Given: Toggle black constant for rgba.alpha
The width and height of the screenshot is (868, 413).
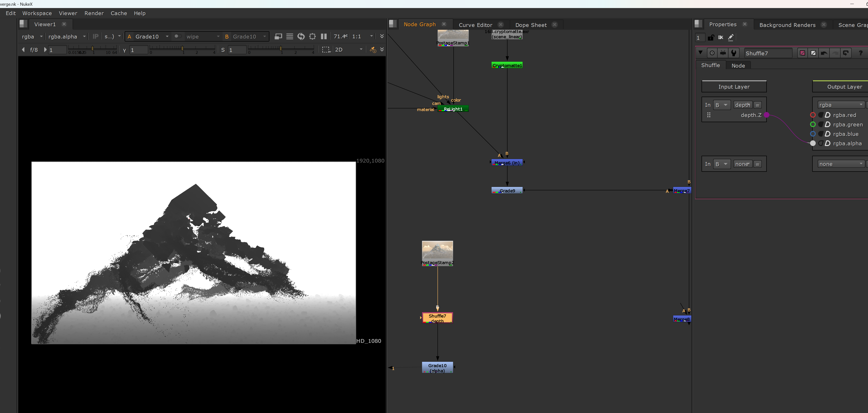Looking at the screenshot, I should pyautogui.click(x=821, y=143).
